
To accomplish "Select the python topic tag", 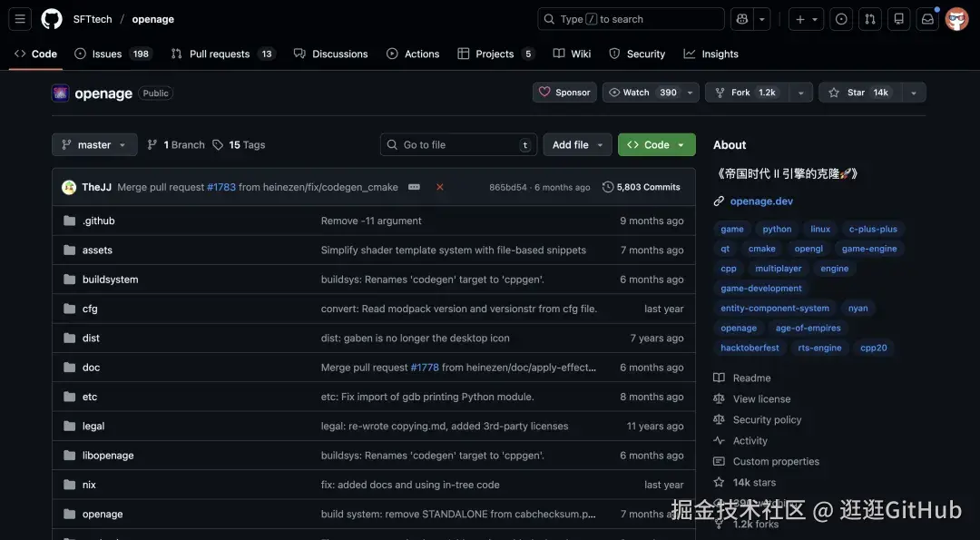I will (x=777, y=230).
